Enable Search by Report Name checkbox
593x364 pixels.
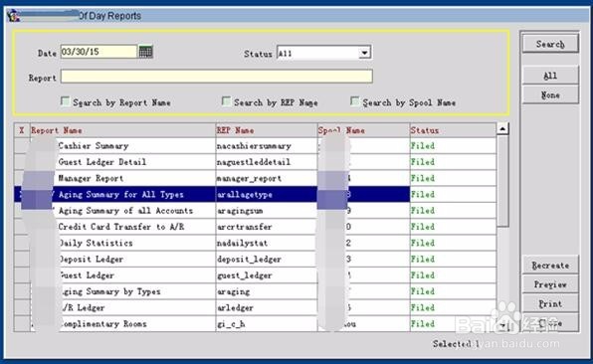tap(65, 101)
